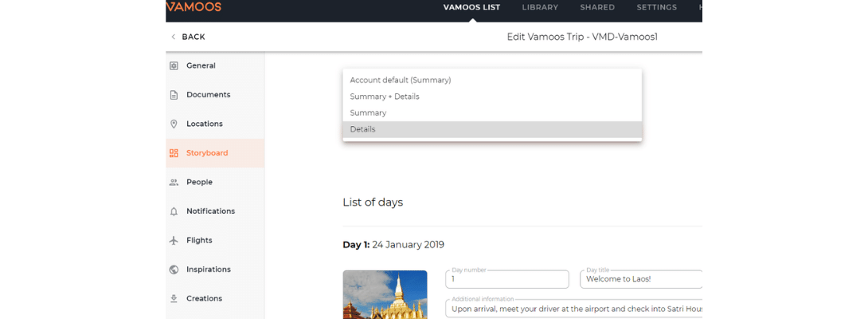Click the Documents page icon

[174, 95]
